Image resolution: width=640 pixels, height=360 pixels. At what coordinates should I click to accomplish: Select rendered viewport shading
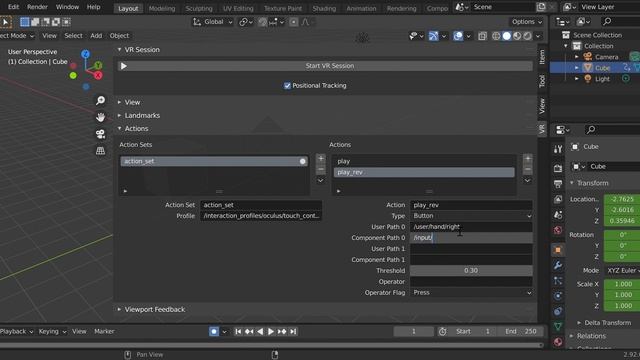528,36
